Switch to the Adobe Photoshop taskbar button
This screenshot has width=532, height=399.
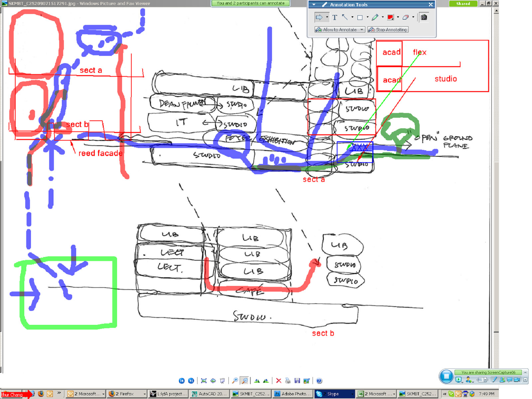pyautogui.click(x=293, y=394)
